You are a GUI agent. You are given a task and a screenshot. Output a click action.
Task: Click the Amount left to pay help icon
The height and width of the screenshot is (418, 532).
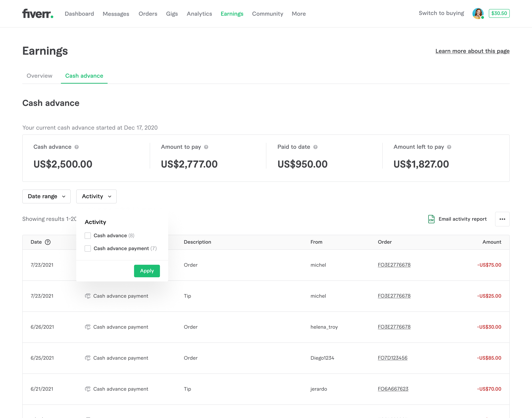[x=449, y=147]
